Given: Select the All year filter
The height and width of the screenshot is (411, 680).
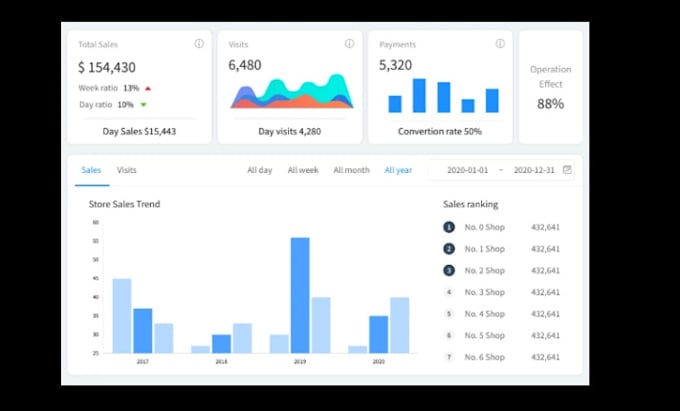Looking at the screenshot, I should pos(398,170).
